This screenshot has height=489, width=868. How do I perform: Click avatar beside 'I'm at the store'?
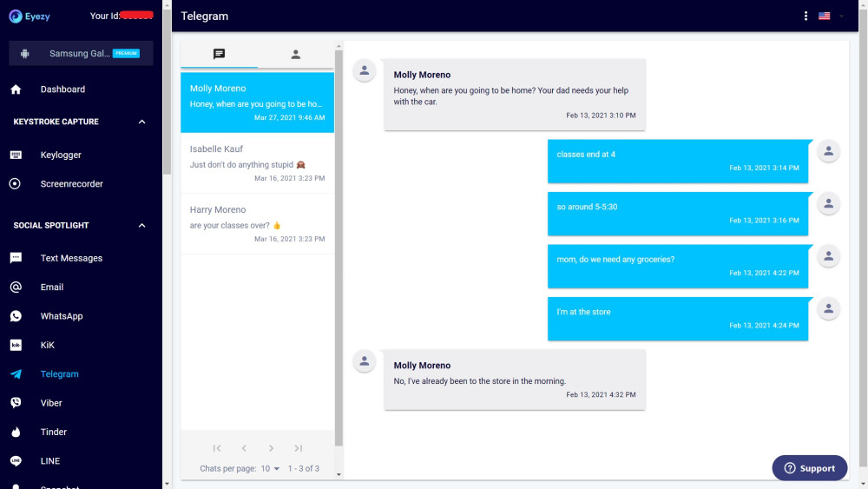coord(828,308)
